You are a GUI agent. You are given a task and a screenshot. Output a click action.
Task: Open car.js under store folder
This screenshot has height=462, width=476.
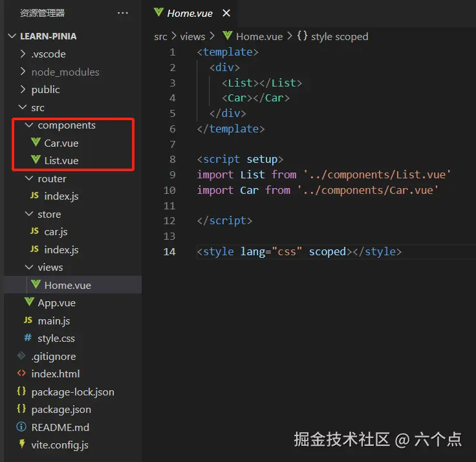pos(56,232)
